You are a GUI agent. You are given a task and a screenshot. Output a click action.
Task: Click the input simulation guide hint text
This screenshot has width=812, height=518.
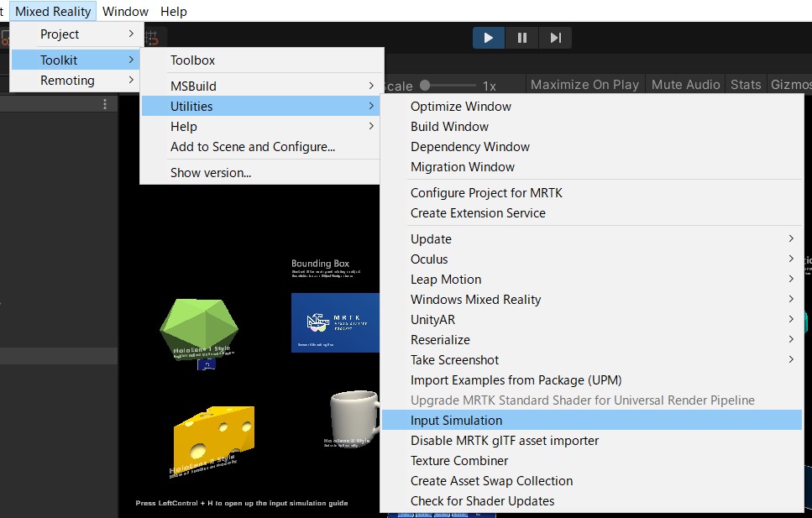click(x=242, y=503)
